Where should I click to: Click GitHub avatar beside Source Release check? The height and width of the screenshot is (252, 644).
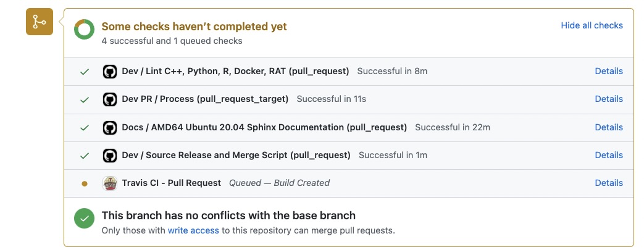(x=109, y=156)
